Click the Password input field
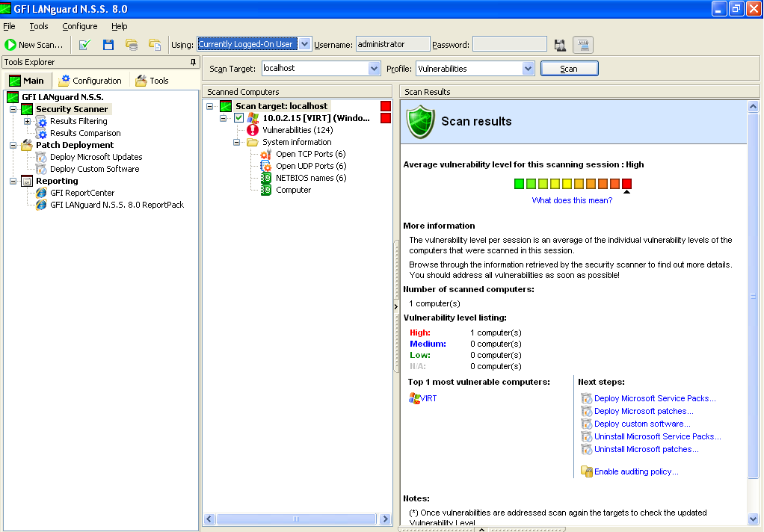 coord(510,44)
